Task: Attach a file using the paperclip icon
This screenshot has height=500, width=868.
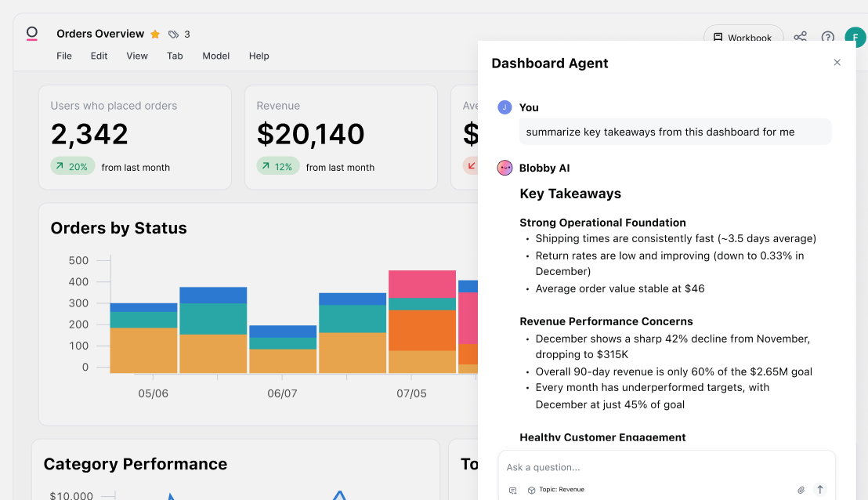Action: [x=801, y=489]
